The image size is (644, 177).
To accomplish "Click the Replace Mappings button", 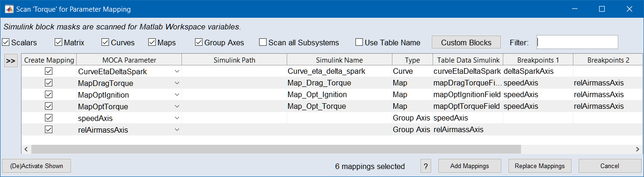I will (x=540, y=166).
